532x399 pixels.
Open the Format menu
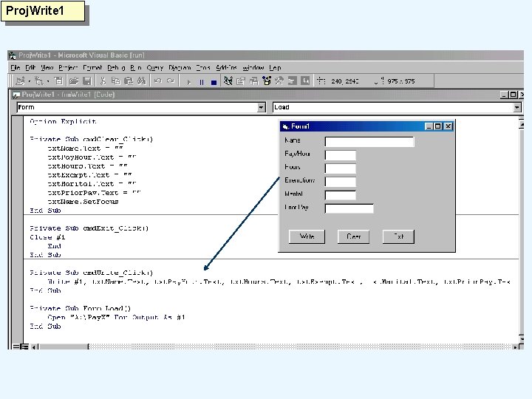(x=92, y=67)
